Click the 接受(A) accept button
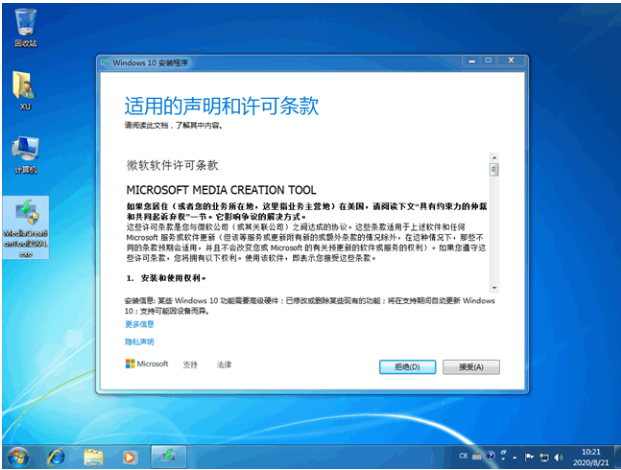The image size is (621, 470). point(470,367)
